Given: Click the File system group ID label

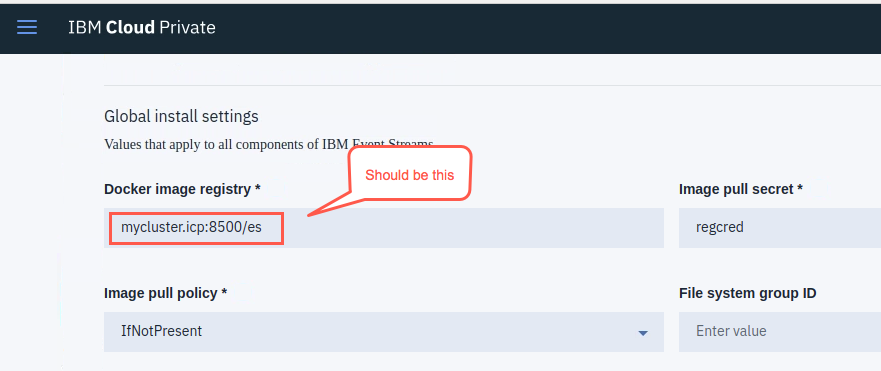Looking at the screenshot, I should [747, 293].
